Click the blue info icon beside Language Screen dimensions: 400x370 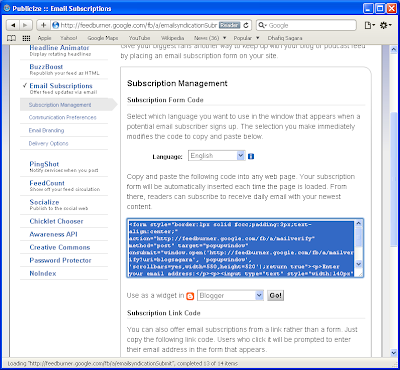(251, 156)
